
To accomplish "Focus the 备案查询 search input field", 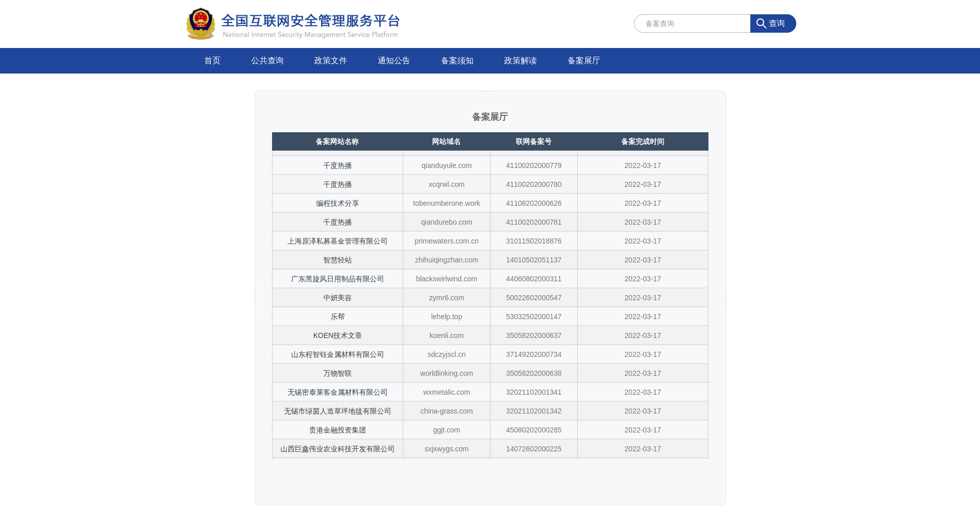I will pos(692,23).
